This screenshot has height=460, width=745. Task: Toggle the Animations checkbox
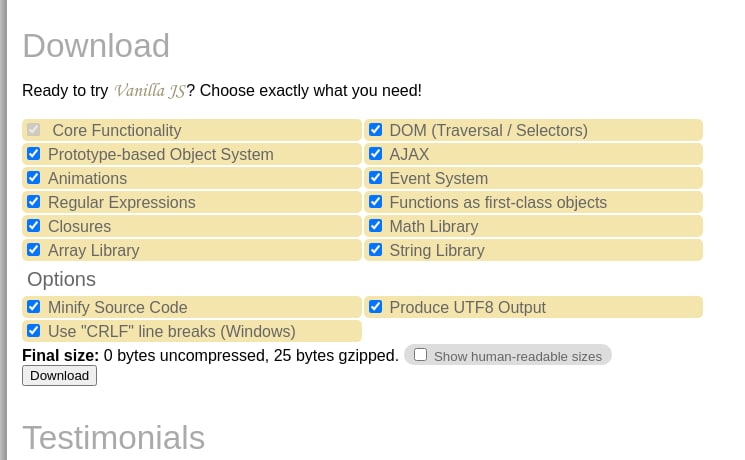(34, 178)
